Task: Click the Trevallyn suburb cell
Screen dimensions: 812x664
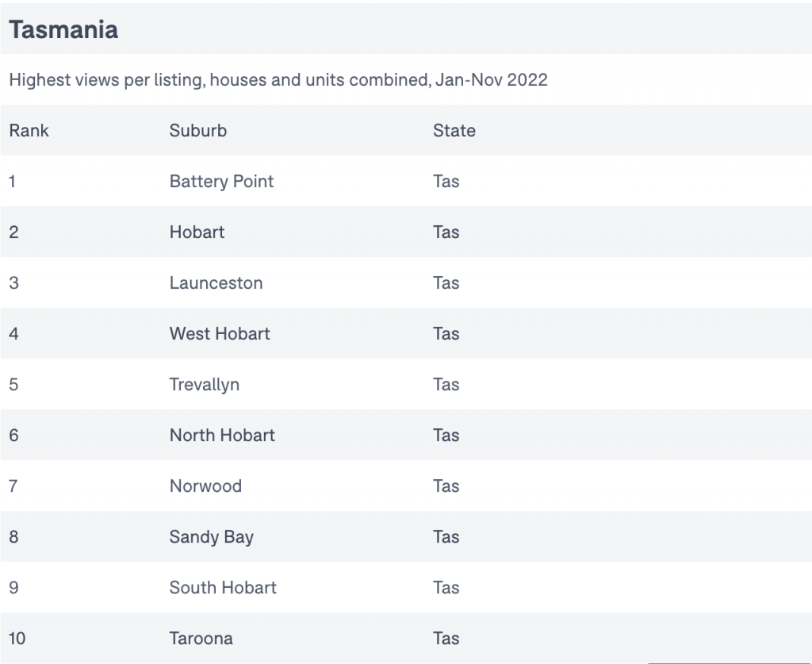Action: [204, 384]
